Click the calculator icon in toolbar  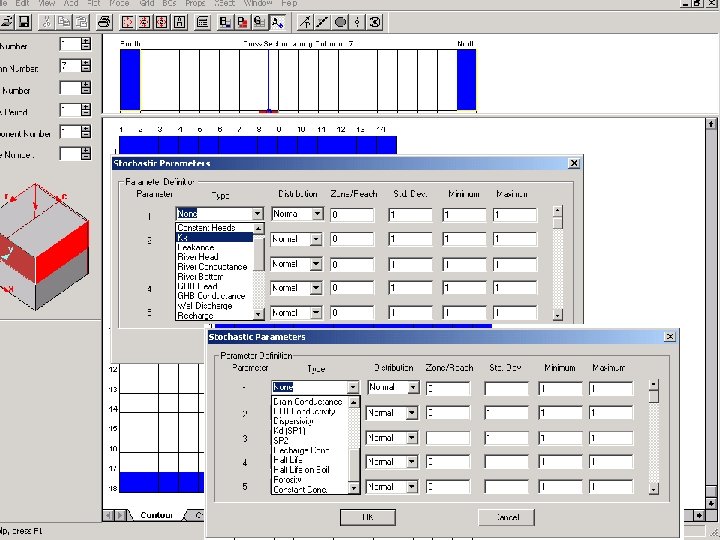pyautogui.click(x=202, y=21)
